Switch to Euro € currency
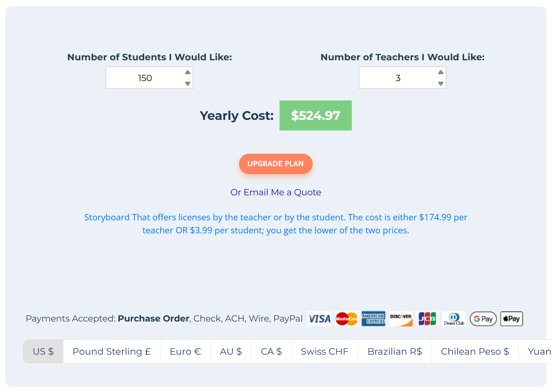552x392 pixels. point(185,351)
